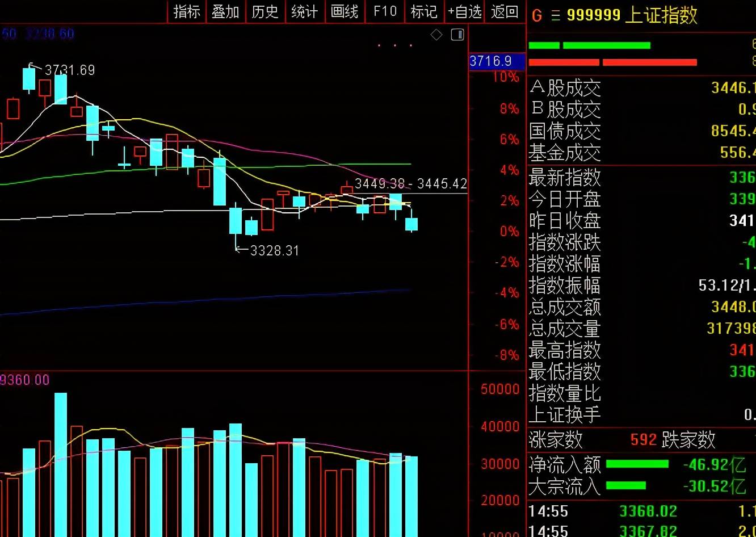Click the 3731.69 high price marker

pos(69,70)
